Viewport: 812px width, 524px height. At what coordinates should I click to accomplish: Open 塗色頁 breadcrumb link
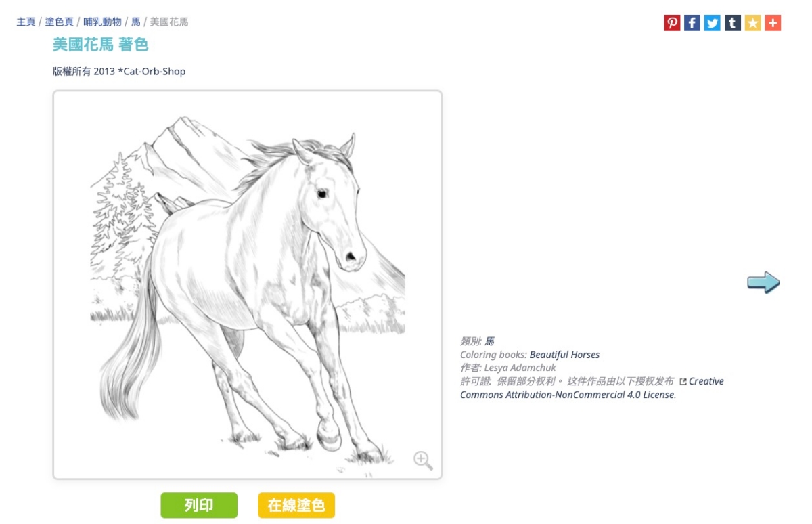click(60, 22)
